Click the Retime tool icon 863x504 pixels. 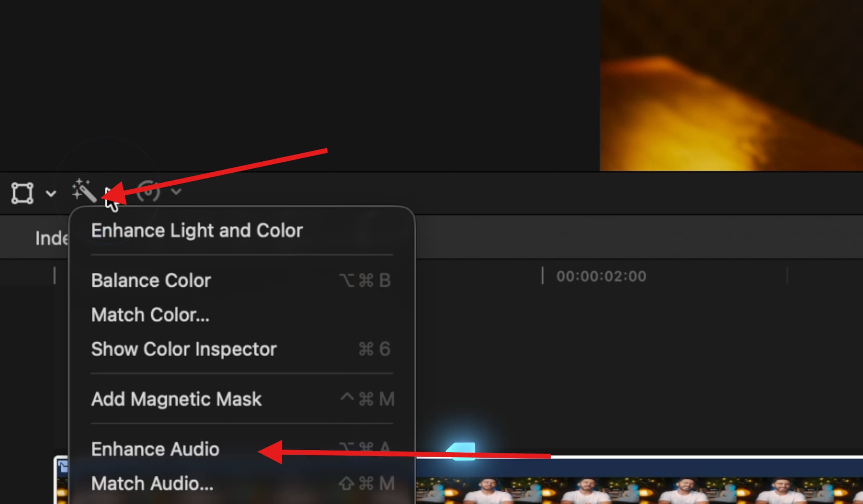click(148, 192)
